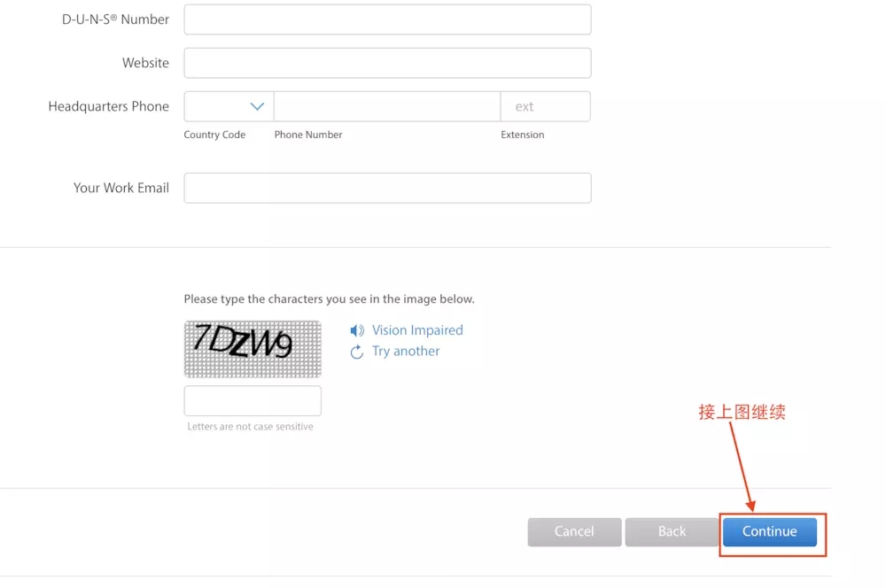
Task: Click the Vision Impaired speaker icon
Action: 357,330
